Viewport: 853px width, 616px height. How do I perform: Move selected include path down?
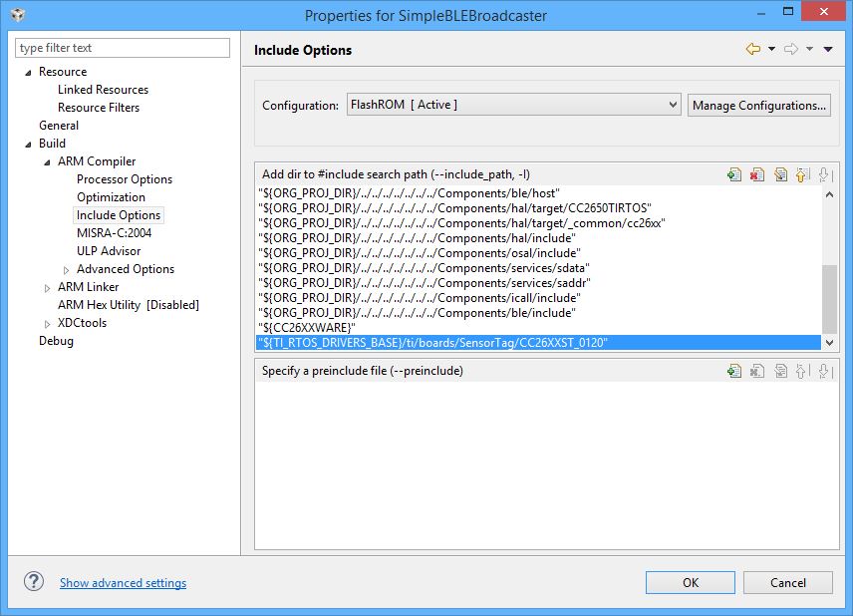tap(824, 174)
